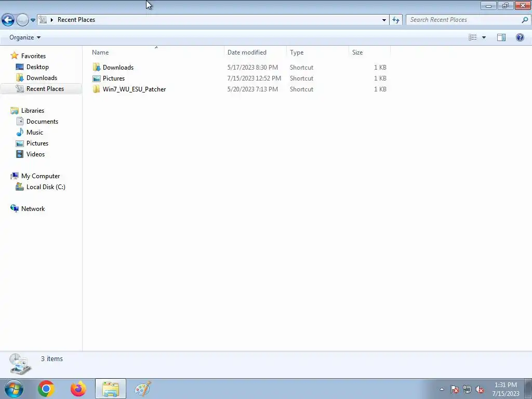Change your view using the view icon
The width and height of the screenshot is (532, 399).
[x=473, y=37]
